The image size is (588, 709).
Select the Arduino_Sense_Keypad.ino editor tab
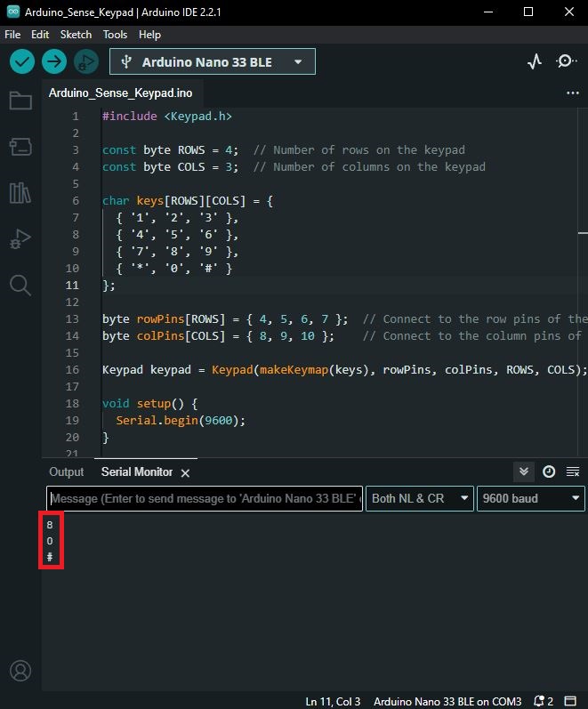(120, 93)
